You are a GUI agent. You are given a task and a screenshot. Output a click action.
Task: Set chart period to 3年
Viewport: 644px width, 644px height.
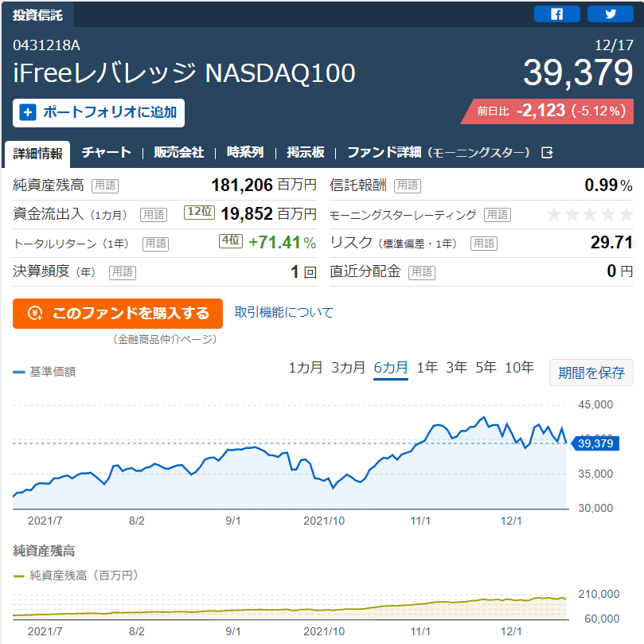456,368
